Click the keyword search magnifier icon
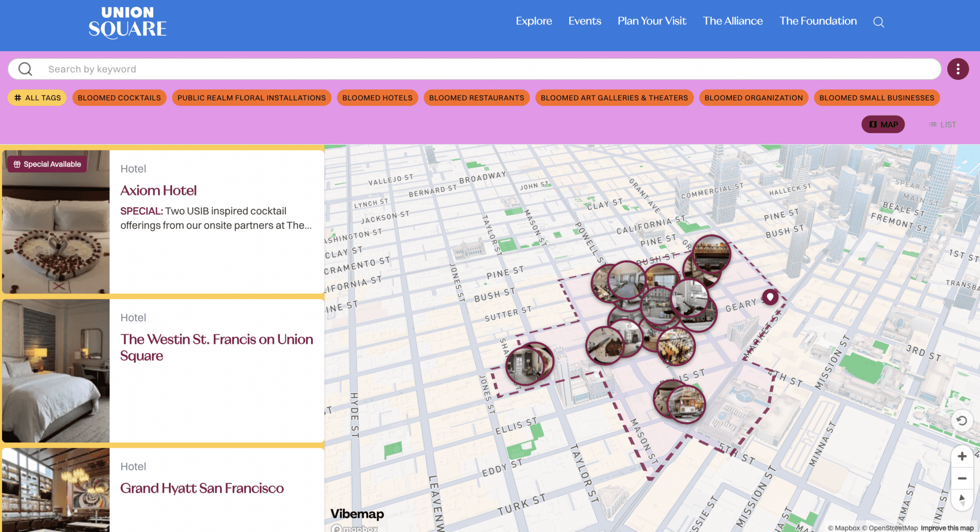This screenshot has height=532, width=980. tap(25, 69)
